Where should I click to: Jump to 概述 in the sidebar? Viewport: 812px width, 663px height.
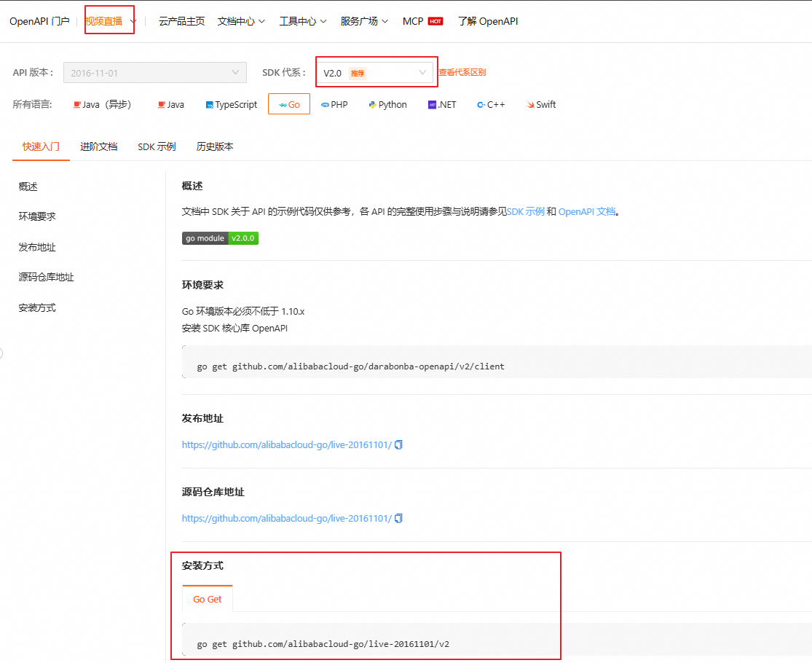point(28,187)
